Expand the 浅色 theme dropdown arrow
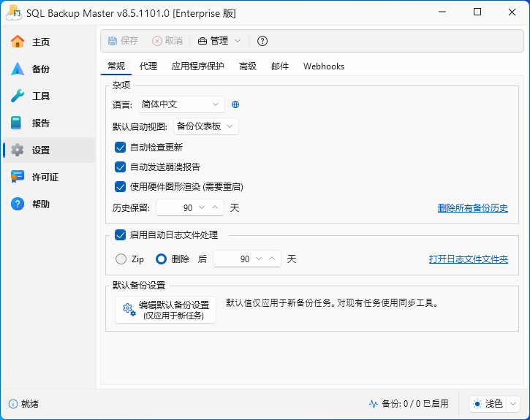Screen dimensions: 530x420 pos(513,404)
